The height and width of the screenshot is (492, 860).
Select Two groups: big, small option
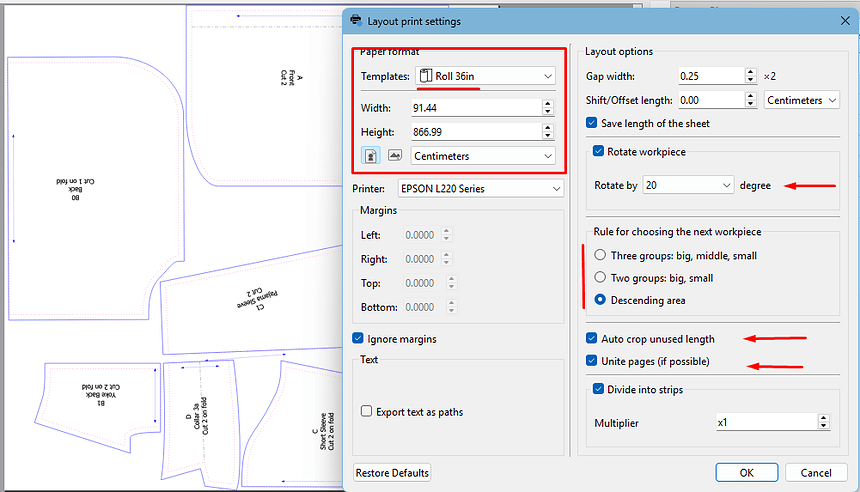[600, 278]
